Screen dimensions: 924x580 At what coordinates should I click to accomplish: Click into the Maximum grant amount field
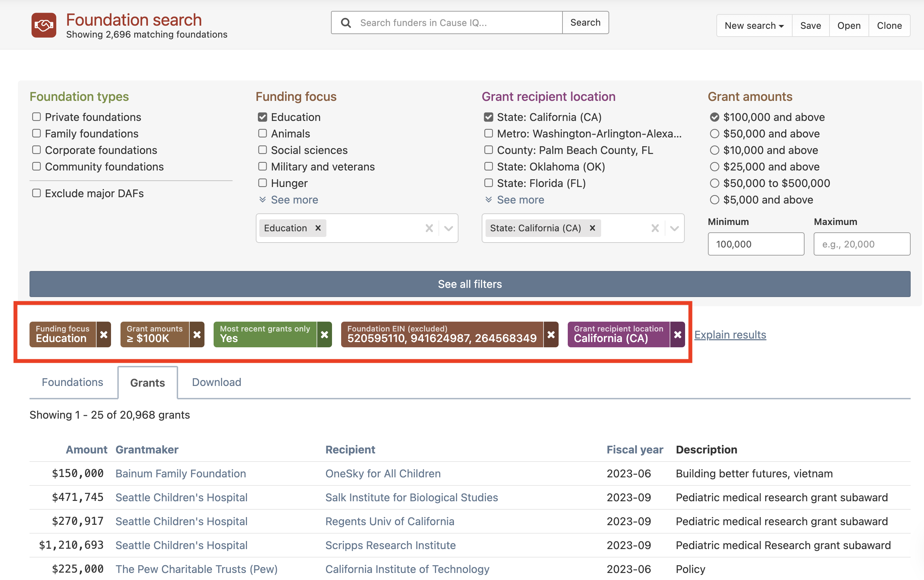[x=861, y=244]
